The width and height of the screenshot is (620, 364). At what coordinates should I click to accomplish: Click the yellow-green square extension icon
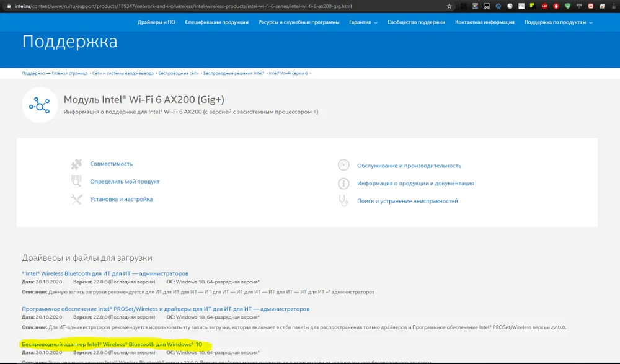(x=533, y=6)
